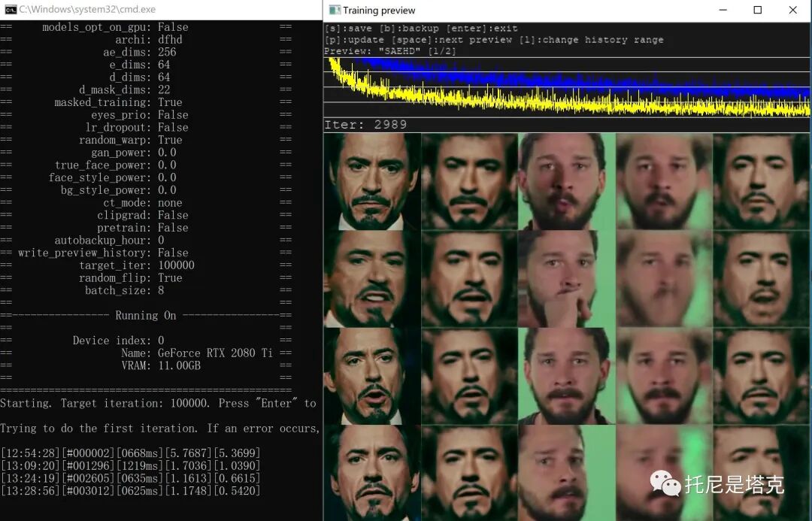The height and width of the screenshot is (521, 812).
Task: Click the log line for iteration #003012
Action: click(131, 490)
